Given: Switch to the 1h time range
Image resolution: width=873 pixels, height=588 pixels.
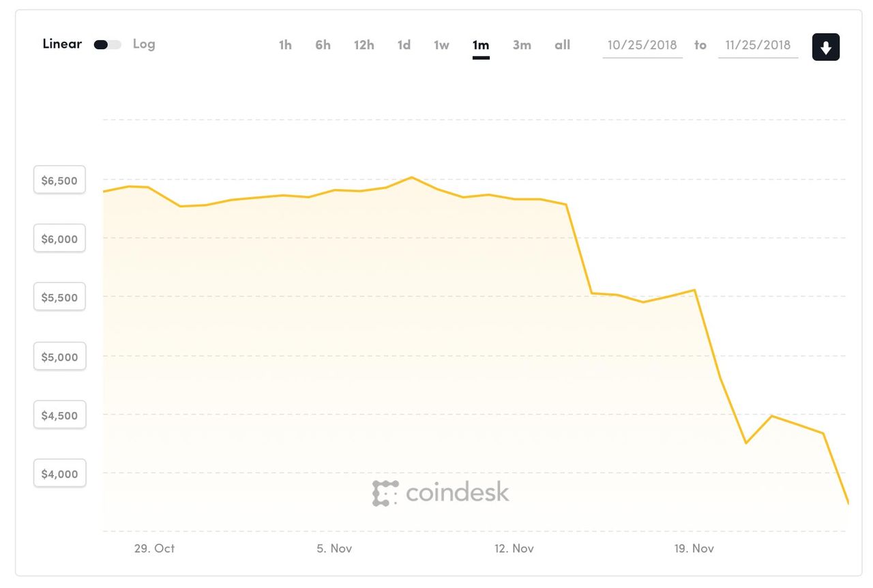Looking at the screenshot, I should (285, 45).
